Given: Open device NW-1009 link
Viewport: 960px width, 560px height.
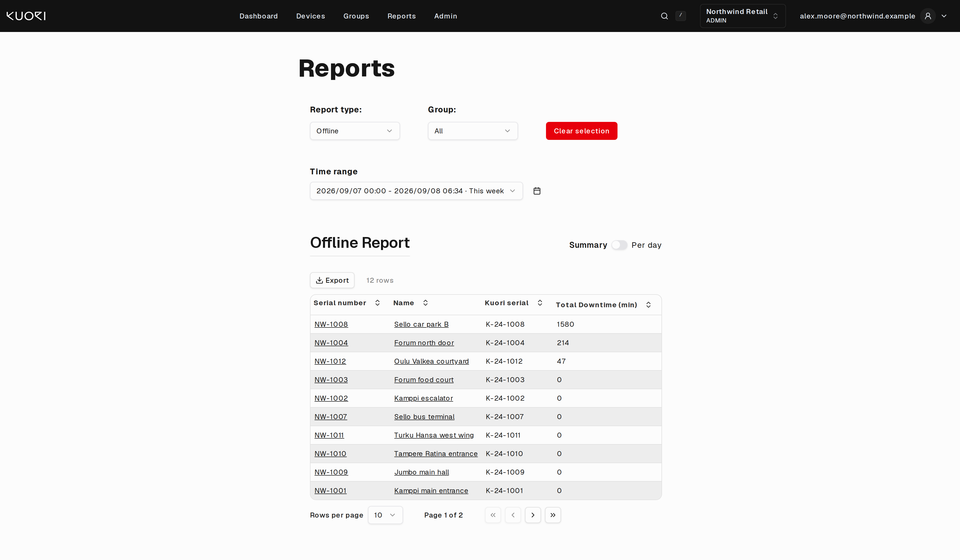Looking at the screenshot, I should click(331, 472).
